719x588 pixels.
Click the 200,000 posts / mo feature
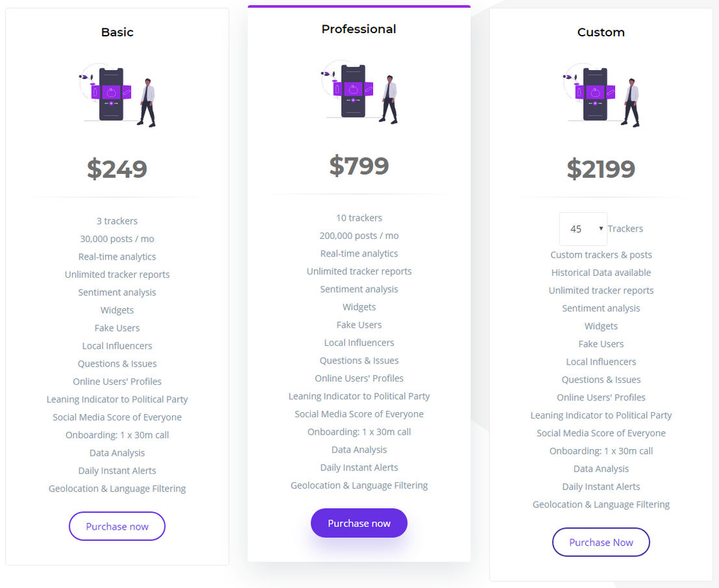359,236
